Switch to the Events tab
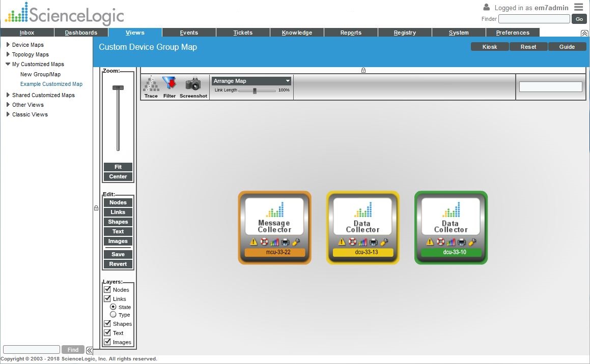Screen dimensions: 590x364 [x=189, y=33]
